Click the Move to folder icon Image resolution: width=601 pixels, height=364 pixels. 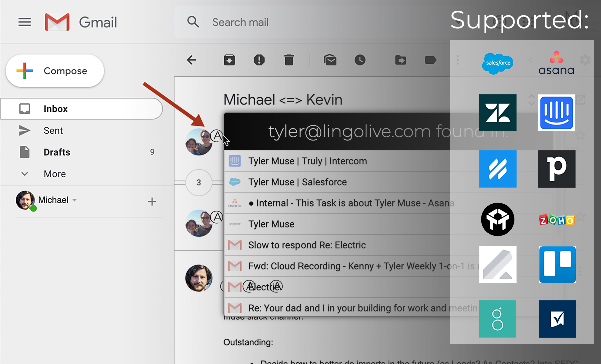coord(401,60)
